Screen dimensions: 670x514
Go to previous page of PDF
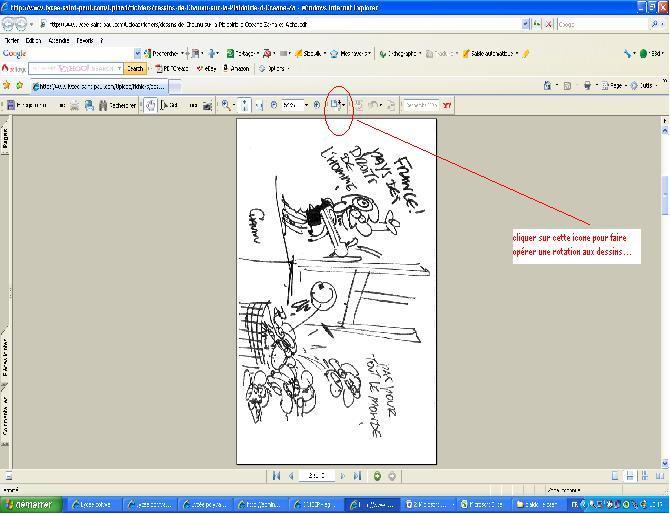(291, 476)
